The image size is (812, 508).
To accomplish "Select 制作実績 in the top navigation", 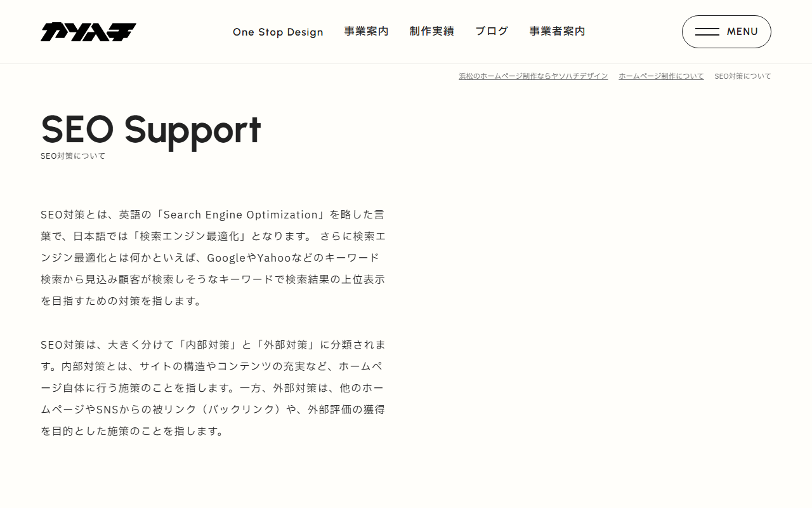I will pyautogui.click(x=432, y=31).
